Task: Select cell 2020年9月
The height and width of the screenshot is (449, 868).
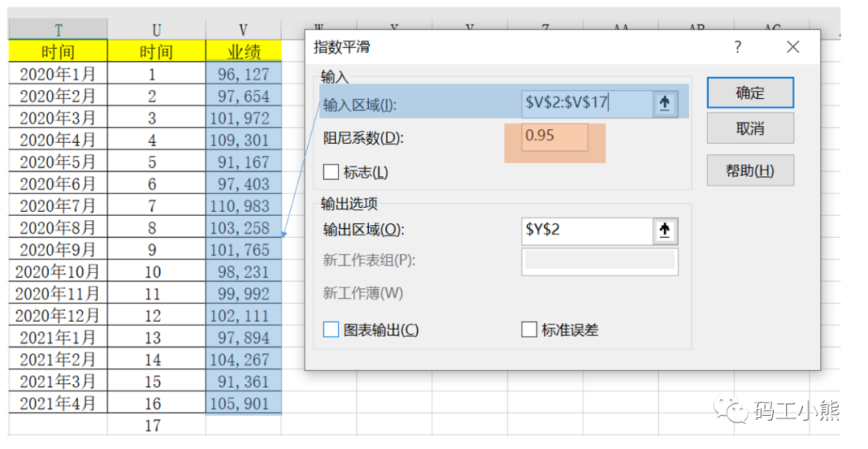Action: click(58, 249)
